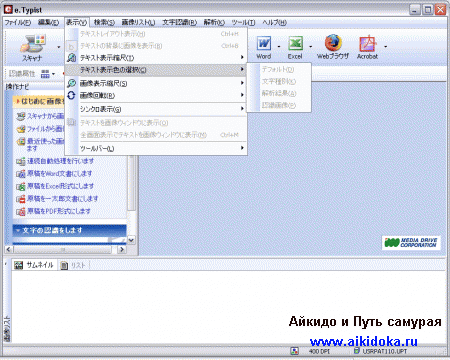This screenshot has width=450, height=360.
Task: Open the dropdown arrow beside Acrobat
Action: tap(386, 47)
